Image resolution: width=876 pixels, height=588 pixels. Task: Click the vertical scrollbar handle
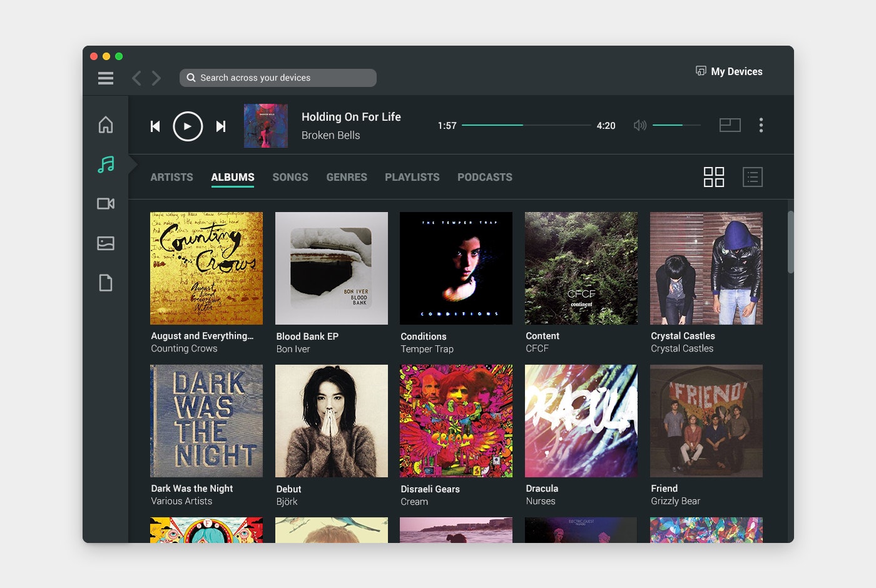click(791, 242)
